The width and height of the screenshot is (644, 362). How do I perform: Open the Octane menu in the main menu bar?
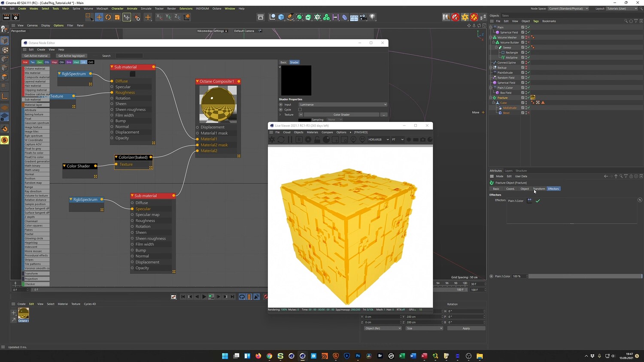(217, 9)
